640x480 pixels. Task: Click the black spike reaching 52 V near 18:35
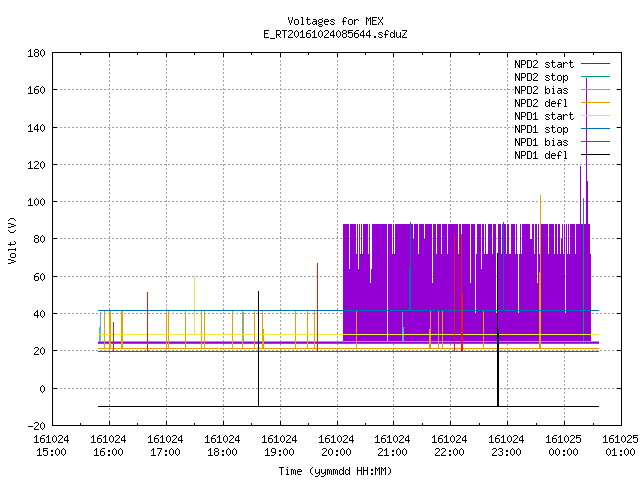pyautogui.click(x=258, y=349)
